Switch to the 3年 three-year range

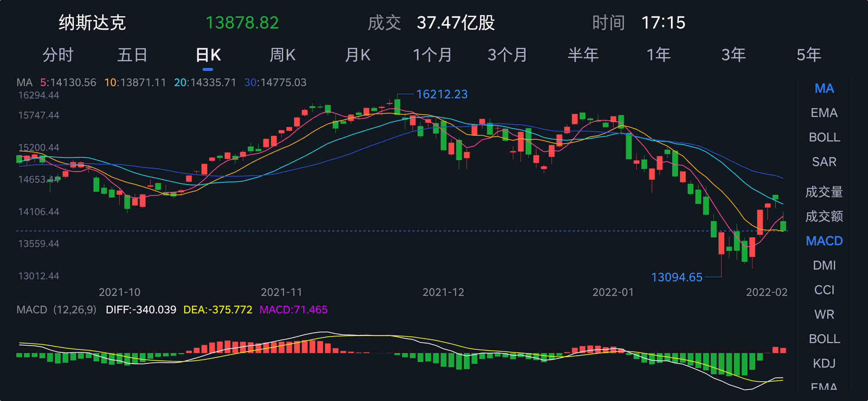point(733,55)
